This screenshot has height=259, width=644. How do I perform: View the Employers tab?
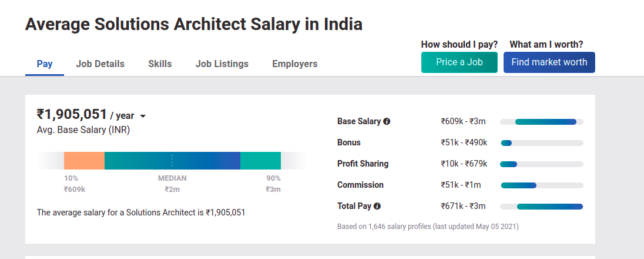[x=294, y=64]
